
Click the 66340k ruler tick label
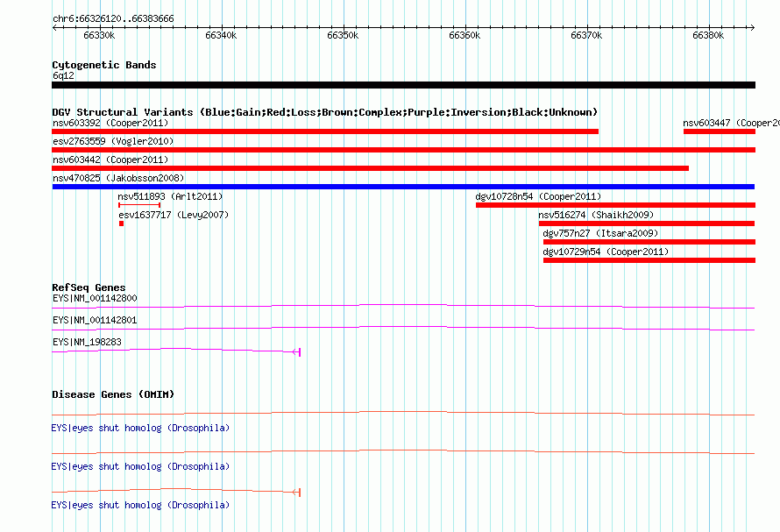[x=221, y=35]
